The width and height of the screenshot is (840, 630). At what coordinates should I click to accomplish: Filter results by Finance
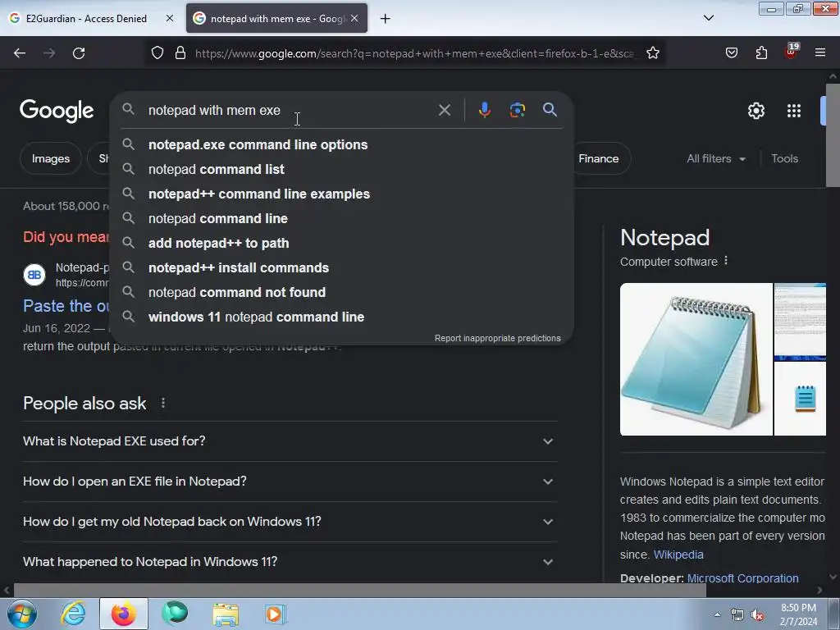[x=598, y=158]
